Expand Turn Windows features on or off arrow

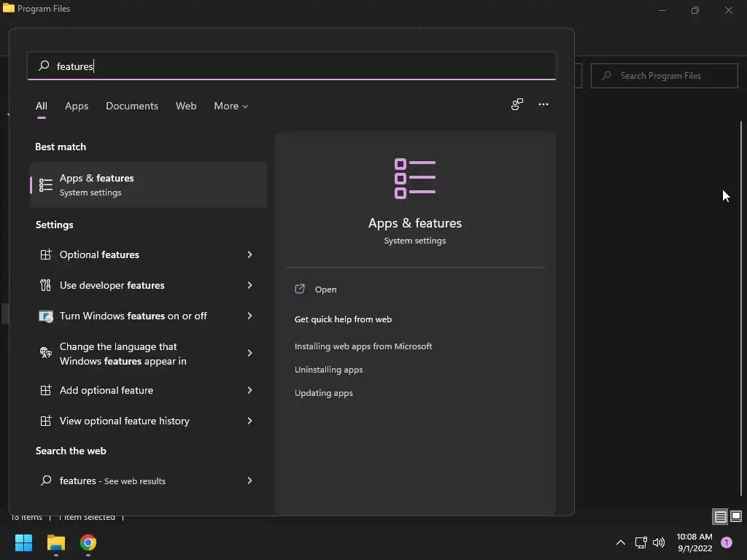pos(249,316)
